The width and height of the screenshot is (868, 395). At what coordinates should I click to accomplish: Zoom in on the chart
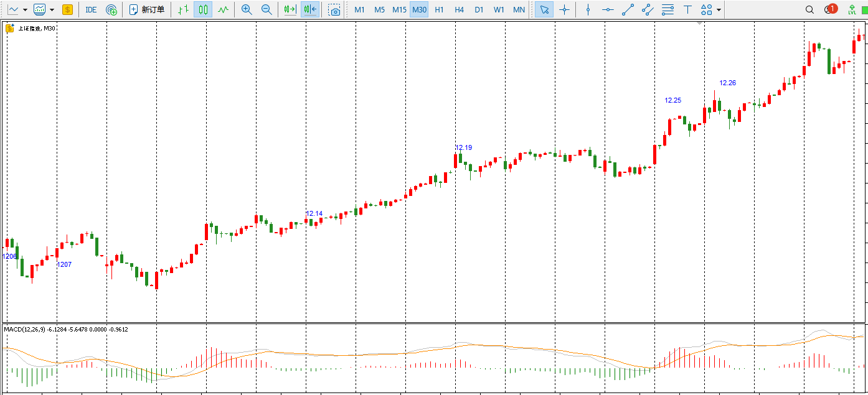pos(247,10)
